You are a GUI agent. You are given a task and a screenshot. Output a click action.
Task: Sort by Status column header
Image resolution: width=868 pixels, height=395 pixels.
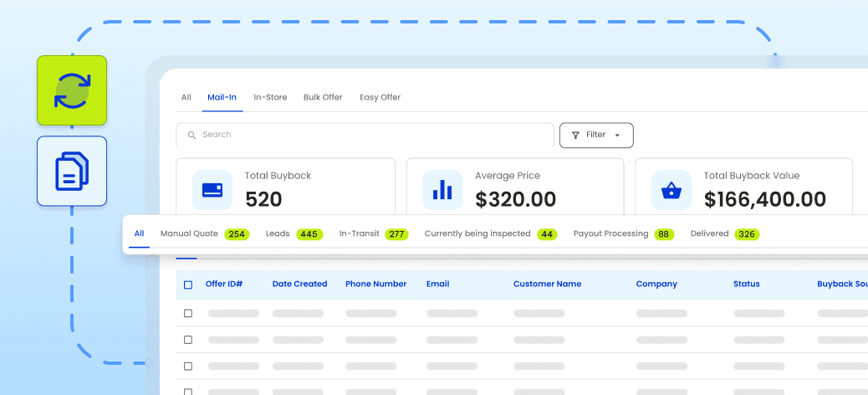point(746,284)
